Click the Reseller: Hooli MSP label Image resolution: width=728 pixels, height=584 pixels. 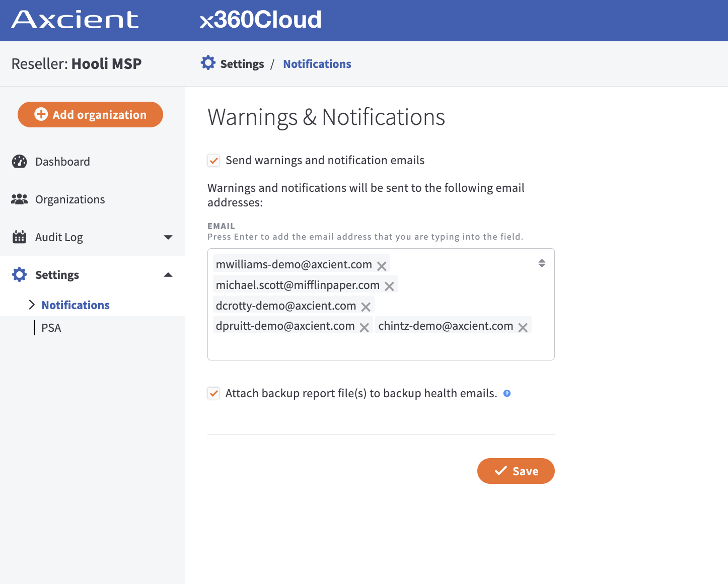click(x=77, y=63)
